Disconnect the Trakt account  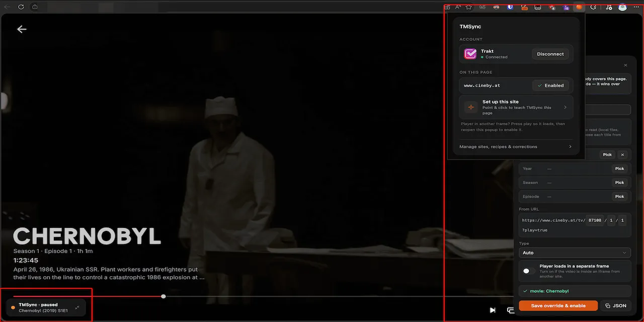click(550, 54)
